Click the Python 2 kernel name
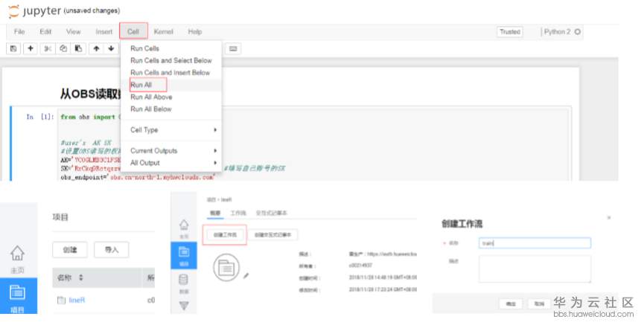The height and width of the screenshot is (325, 644). [x=557, y=31]
